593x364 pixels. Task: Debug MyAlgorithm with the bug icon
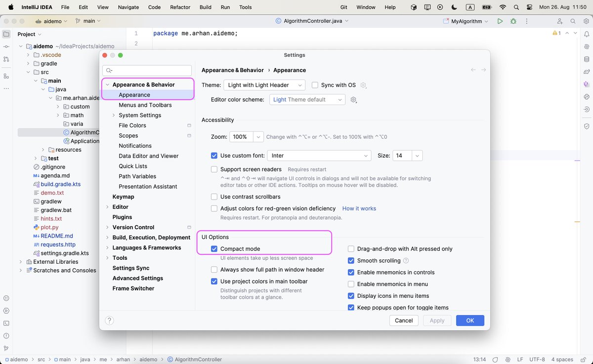pyautogui.click(x=513, y=21)
